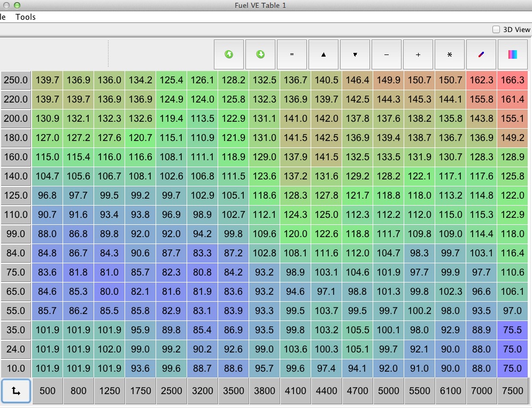Select the 500 RPM column header
This screenshot has height=408, width=532.
pyautogui.click(x=48, y=391)
